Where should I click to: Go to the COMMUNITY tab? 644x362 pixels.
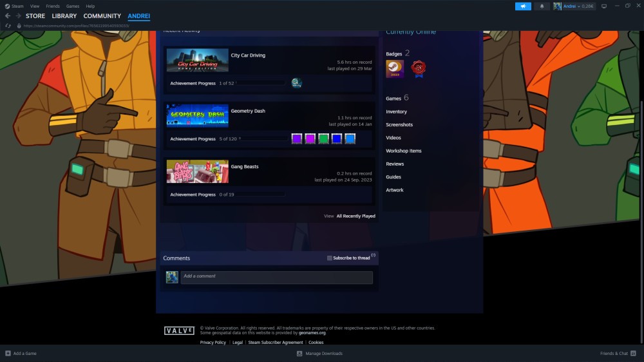pos(102,16)
